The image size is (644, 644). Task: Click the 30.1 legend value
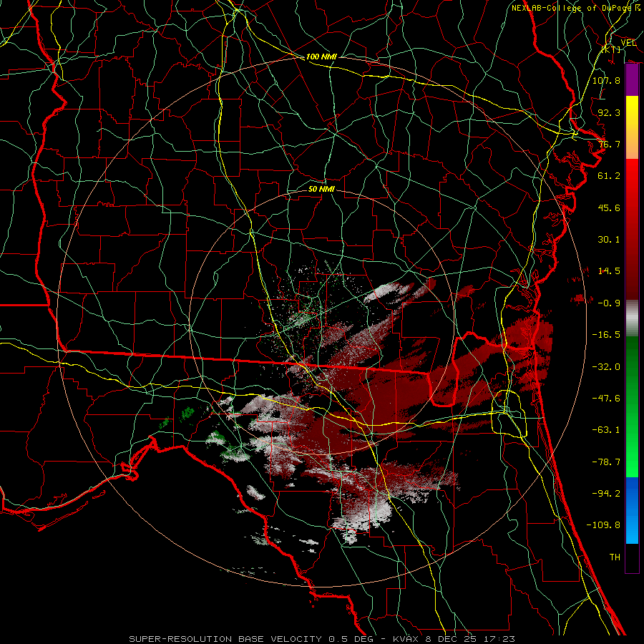(x=609, y=240)
